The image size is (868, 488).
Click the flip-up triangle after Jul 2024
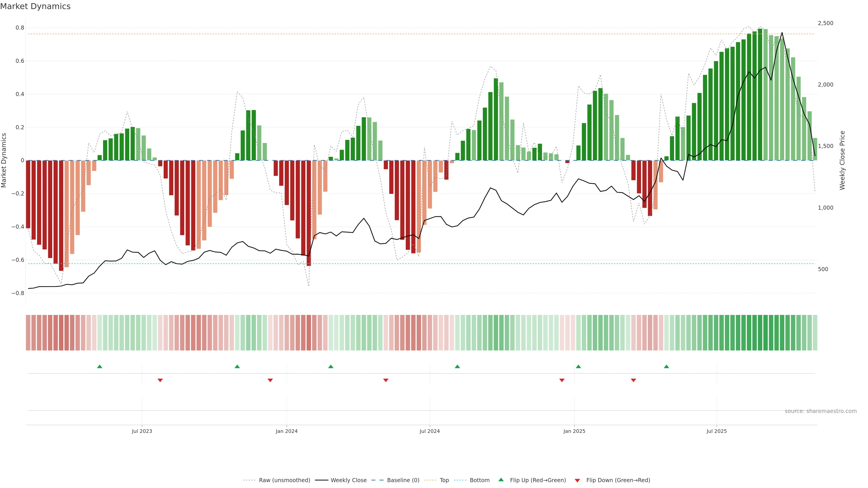coord(457,366)
